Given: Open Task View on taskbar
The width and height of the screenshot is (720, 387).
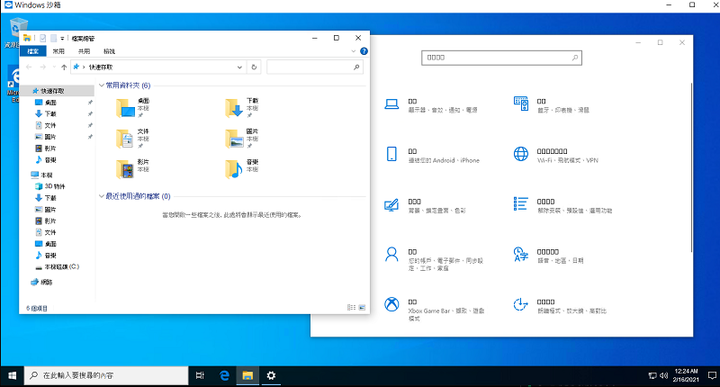Looking at the screenshot, I should coord(200,376).
